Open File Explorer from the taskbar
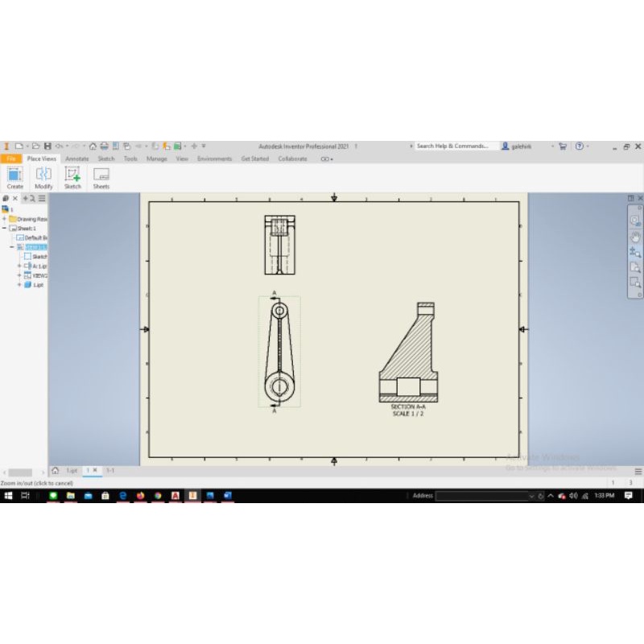Image resolution: width=644 pixels, height=644 pixels. click(71, 496)
